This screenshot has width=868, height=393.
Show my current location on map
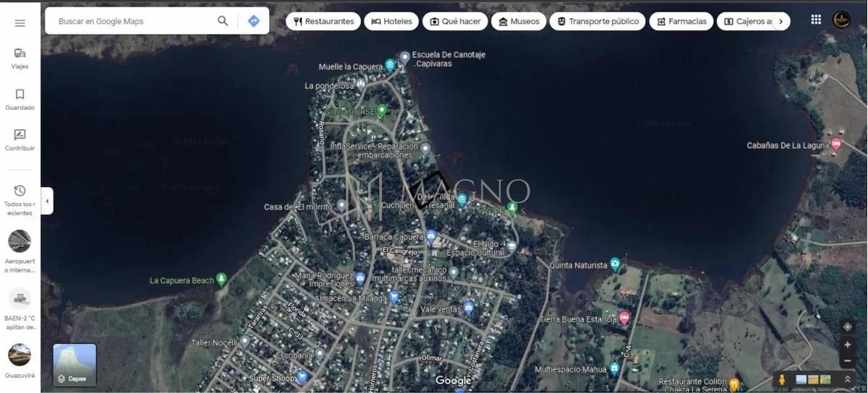(848, 327)
